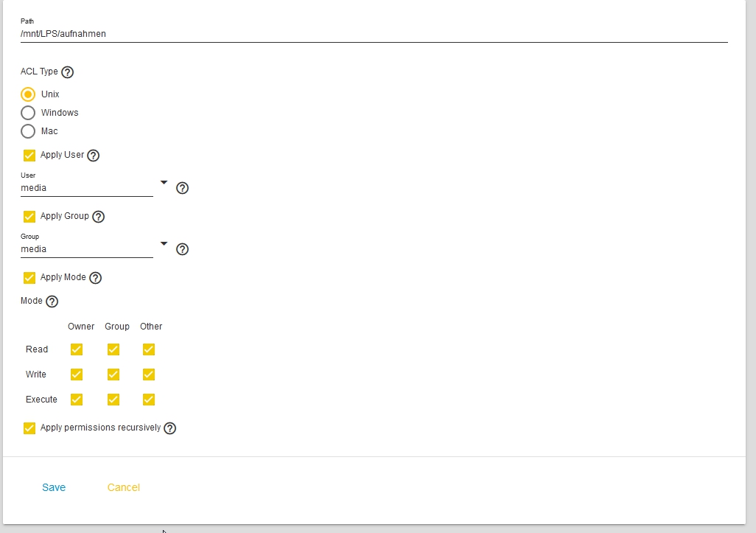Show help for Apply Group
The width and height of the screenshot is (756, 533).
(x=98, y=217)
